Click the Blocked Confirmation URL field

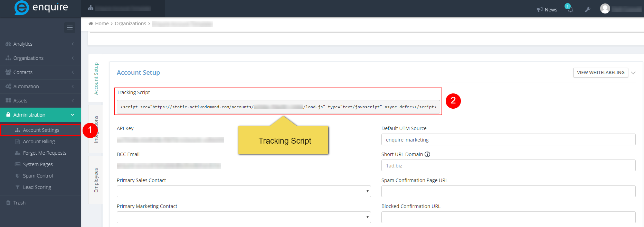pyautogui.click(x=508, y=217)
